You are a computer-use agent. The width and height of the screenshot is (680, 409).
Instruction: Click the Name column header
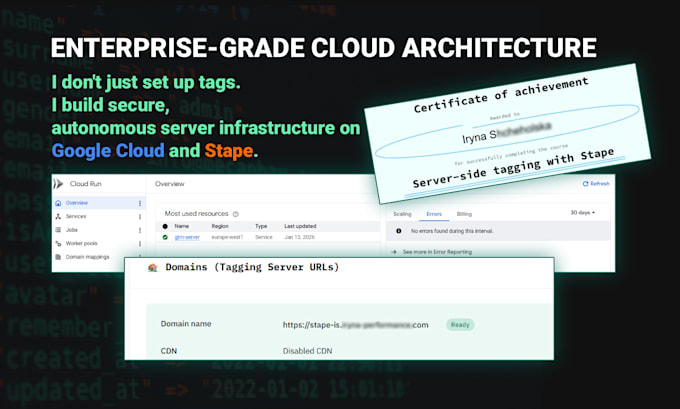coord(181,226)
